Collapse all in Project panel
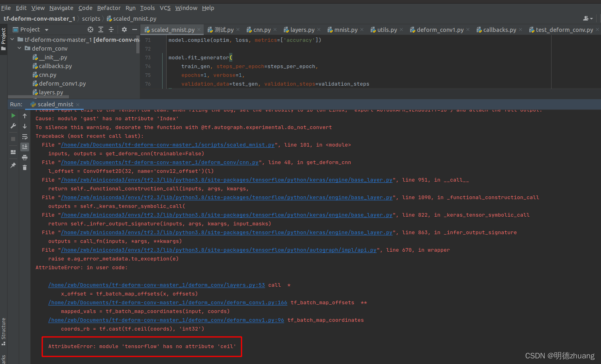 click(111, 29)
